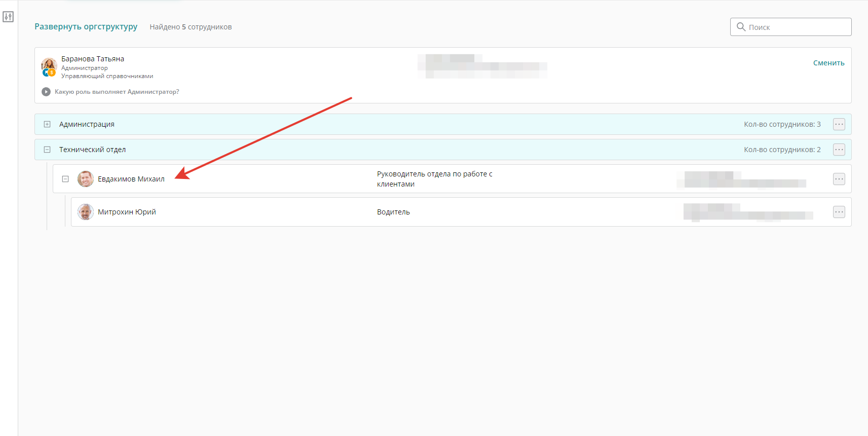Open more options for Митрохин Юрий

[839, 212]
